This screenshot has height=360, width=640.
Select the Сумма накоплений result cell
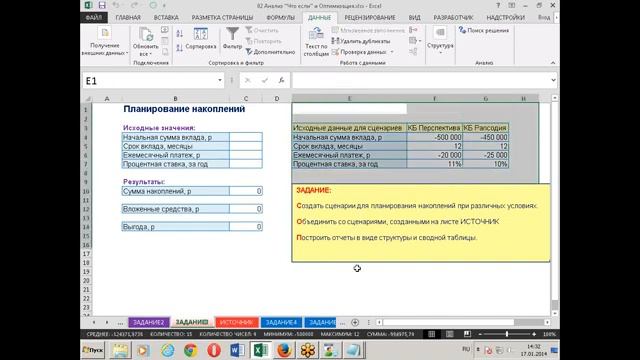[x=246, y=191]
